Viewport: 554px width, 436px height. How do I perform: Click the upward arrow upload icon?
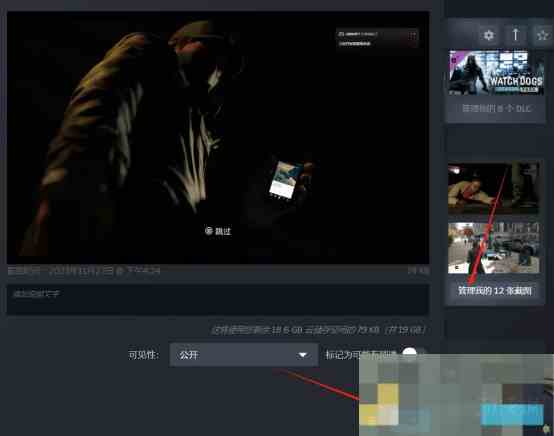[515, 35]
